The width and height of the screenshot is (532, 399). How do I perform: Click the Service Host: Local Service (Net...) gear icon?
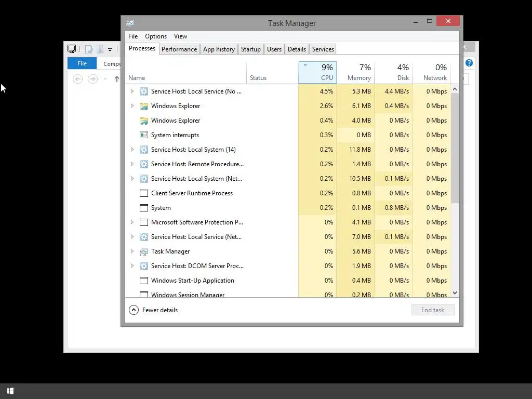(x=144, y=237)
